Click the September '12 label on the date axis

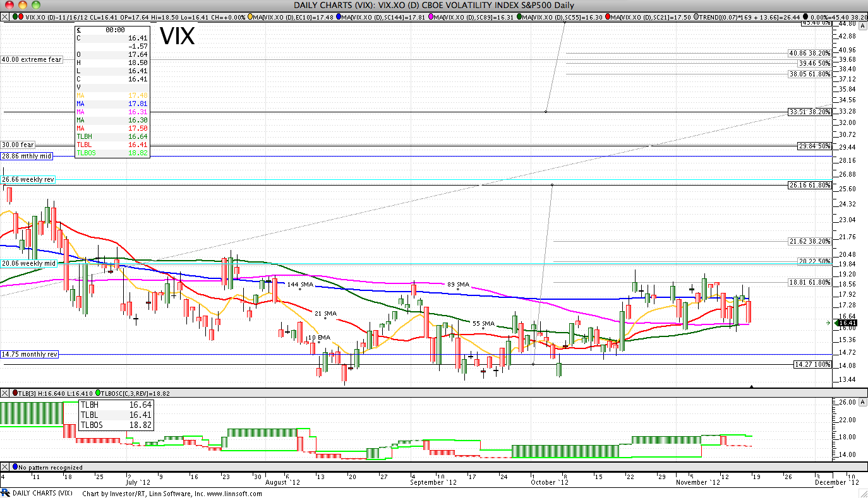[433, 482]
